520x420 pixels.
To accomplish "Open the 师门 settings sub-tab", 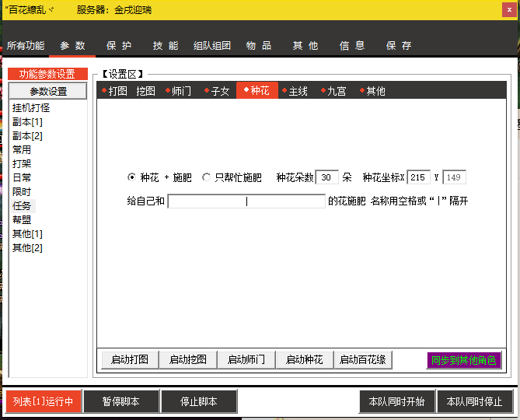I will pyautogui.click(x=179, y=90).
